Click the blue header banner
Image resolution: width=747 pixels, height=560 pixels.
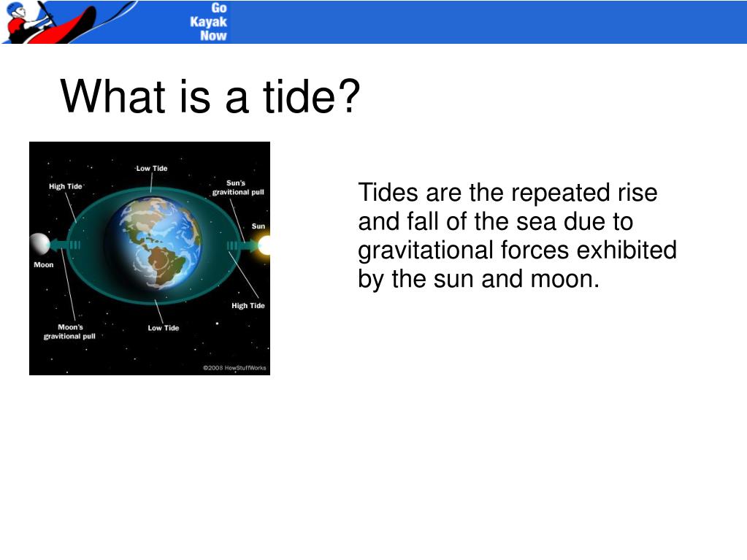[475, 22]
